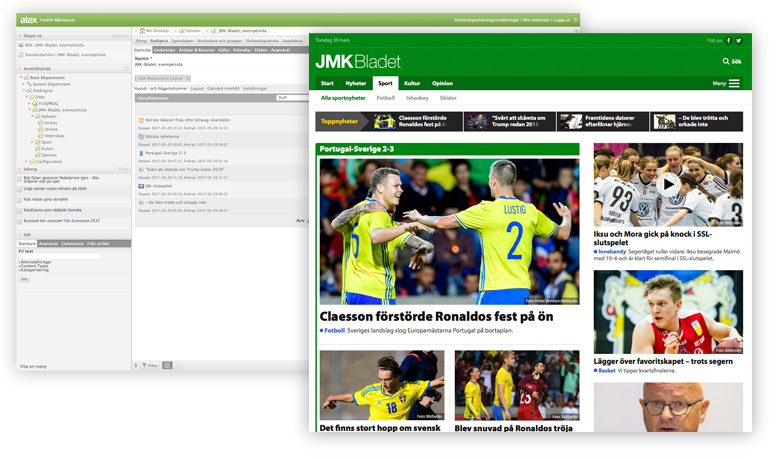This screenshot has width=780, height=460.
Task: Select Fotboll sub-navigation item
Action: tap(386, 98)
